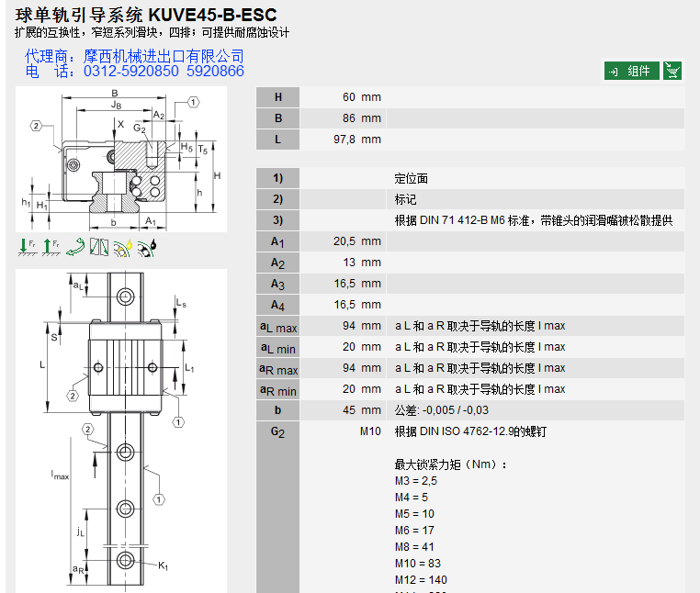This screenshot has height=593, width=700.
Task: Select the b 45 mm tolerance row
Action: [x=469, y=410]
